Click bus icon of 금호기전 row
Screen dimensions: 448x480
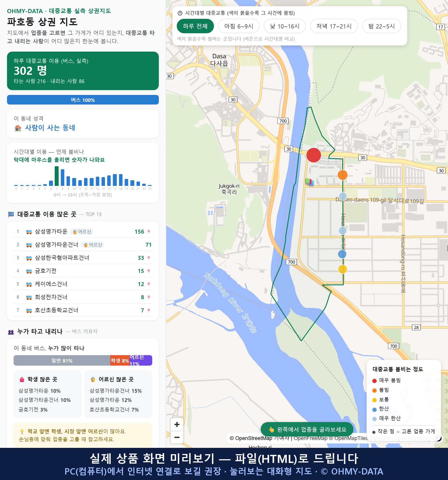pos(29,271)
